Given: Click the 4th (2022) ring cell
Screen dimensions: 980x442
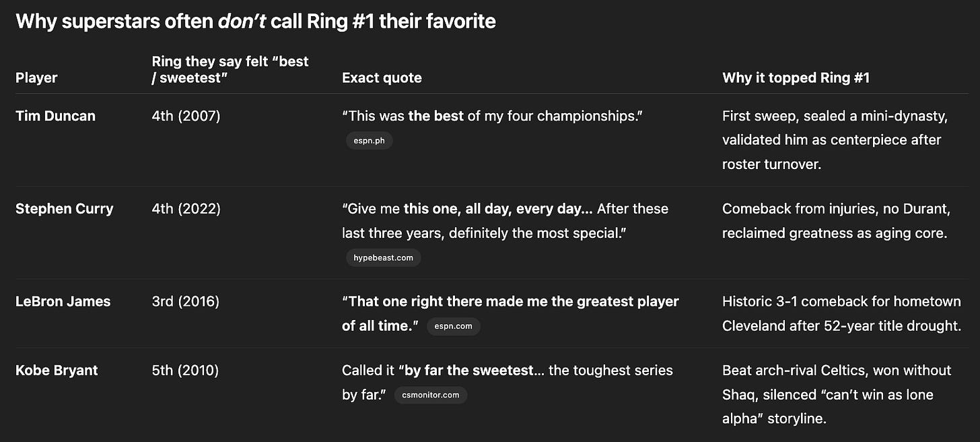Looking at the screenshot, I should (x=186, y=209).
